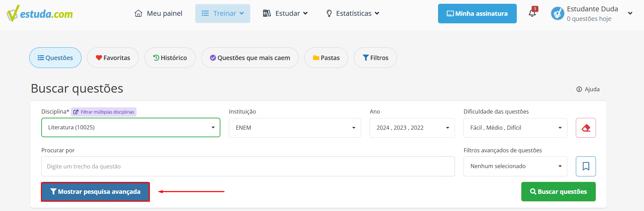Open the Filtros funnel tab
This screenshot has height=211, width=644.
(x=375, y=58)
